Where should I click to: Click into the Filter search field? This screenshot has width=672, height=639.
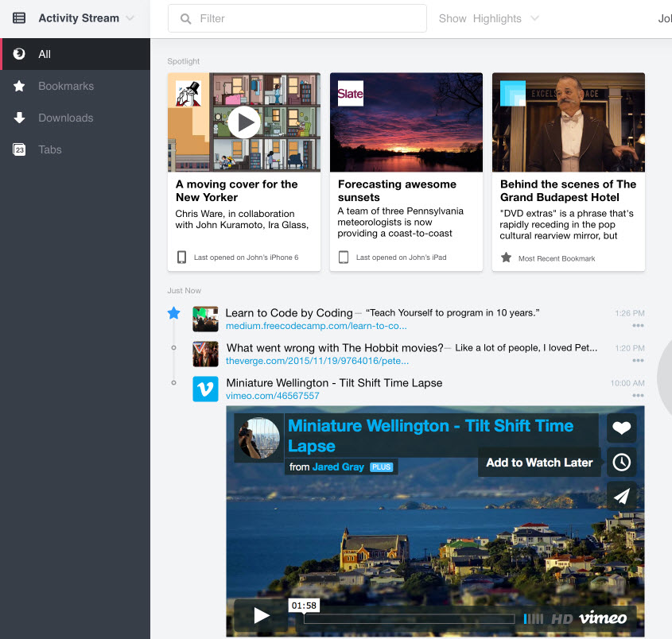click(297, 18)
